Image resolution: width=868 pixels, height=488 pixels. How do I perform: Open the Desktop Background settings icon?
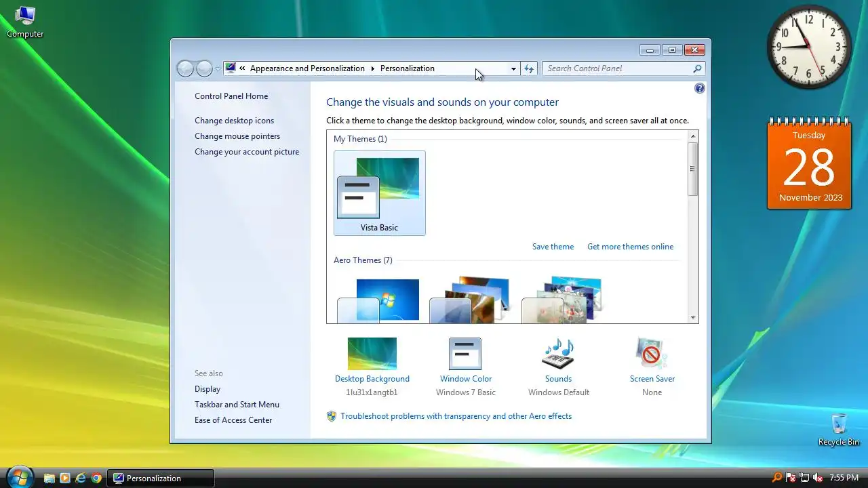point(372,354)
